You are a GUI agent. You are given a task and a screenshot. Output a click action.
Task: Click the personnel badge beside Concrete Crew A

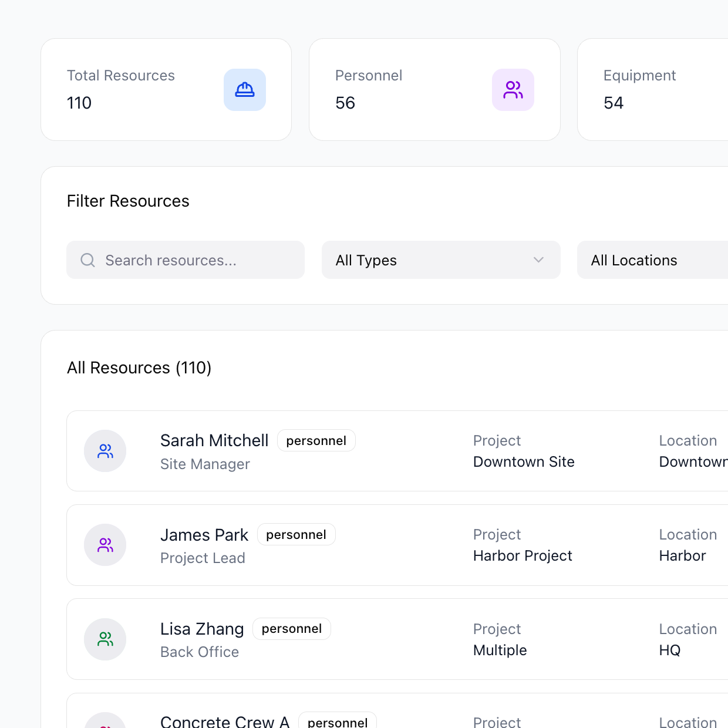(338, 722)
